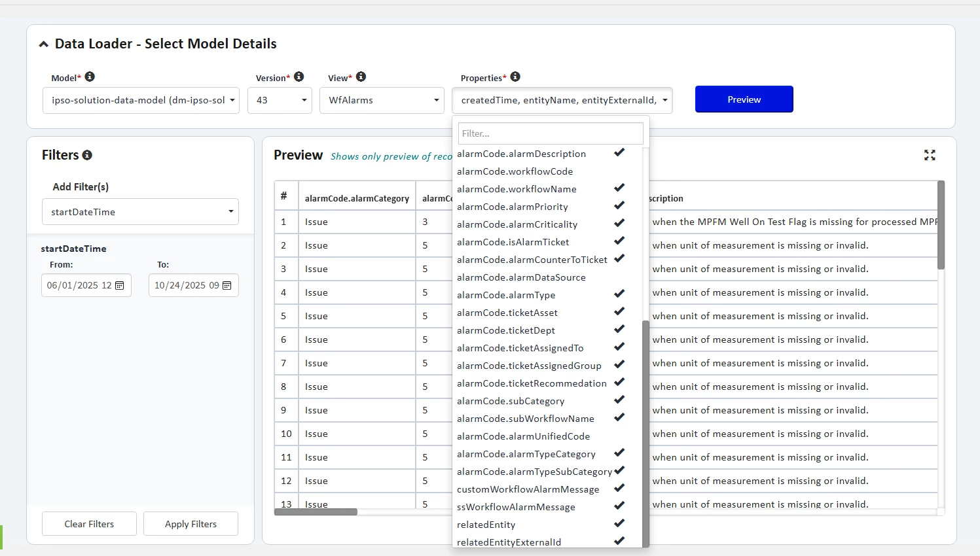Viewport: 980px width, 556px height.
Task: Toggle relatedEntity item in properties list
Action: [486, 525]
